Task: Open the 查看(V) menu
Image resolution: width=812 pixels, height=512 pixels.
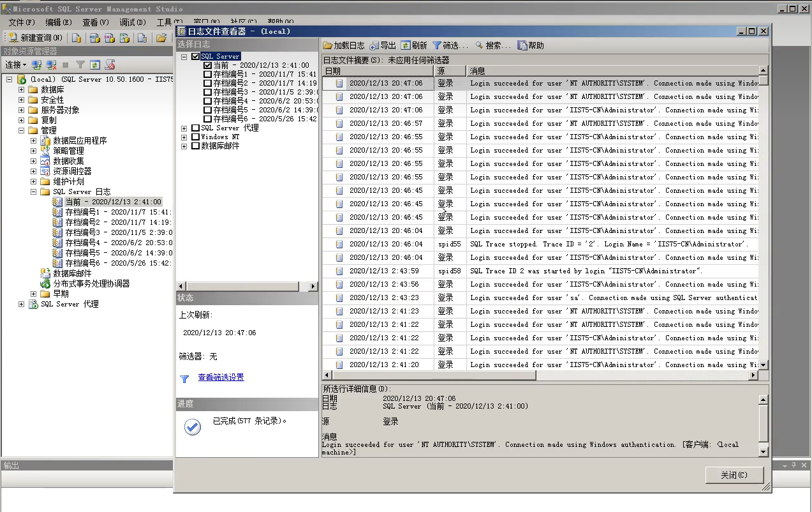Action: pos(95,22)
